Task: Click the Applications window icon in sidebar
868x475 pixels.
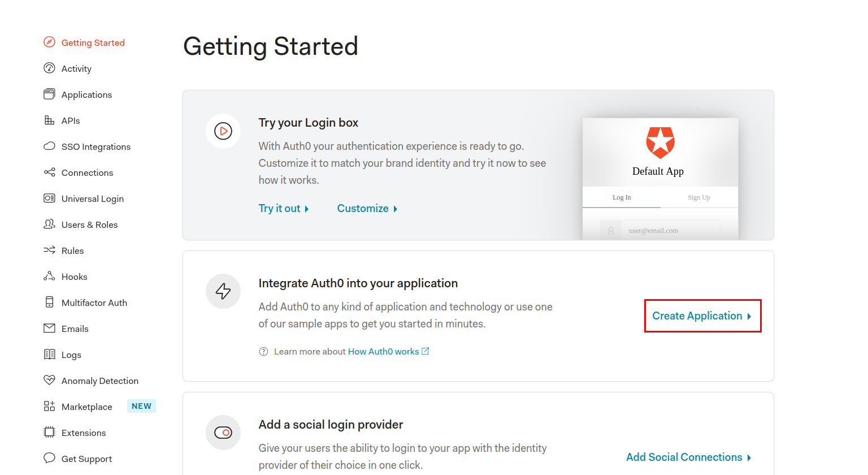Action: point(50,94)
